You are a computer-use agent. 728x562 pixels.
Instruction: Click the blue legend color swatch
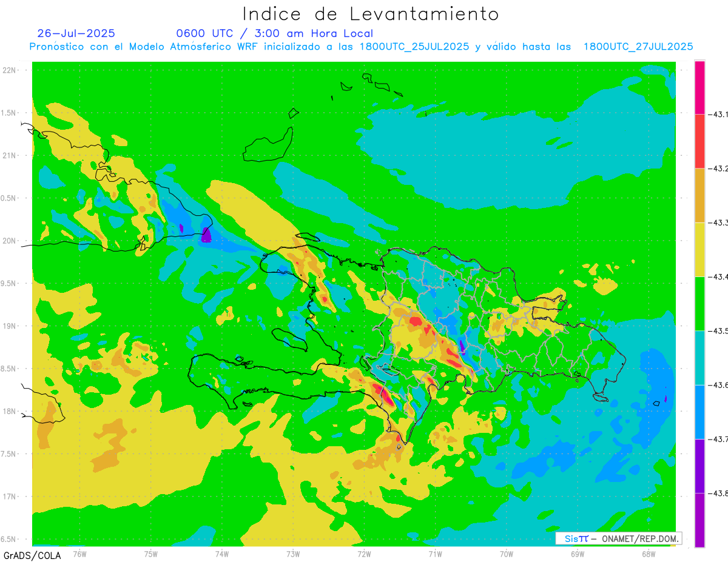(699, 412)
